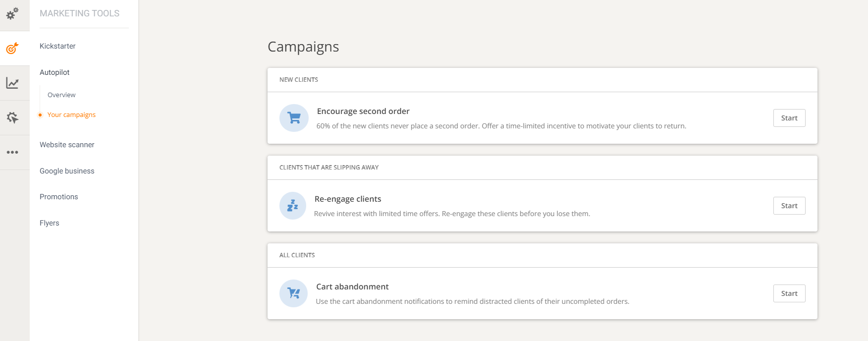Click the cart abandonment icon

tap(294, 293)
